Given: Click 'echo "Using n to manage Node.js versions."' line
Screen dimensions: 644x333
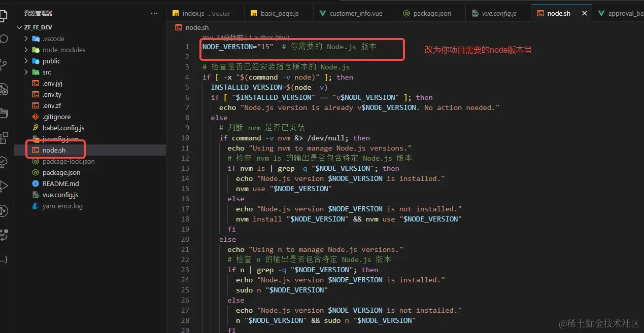Looking at the screenshot, I should [315, 249].
